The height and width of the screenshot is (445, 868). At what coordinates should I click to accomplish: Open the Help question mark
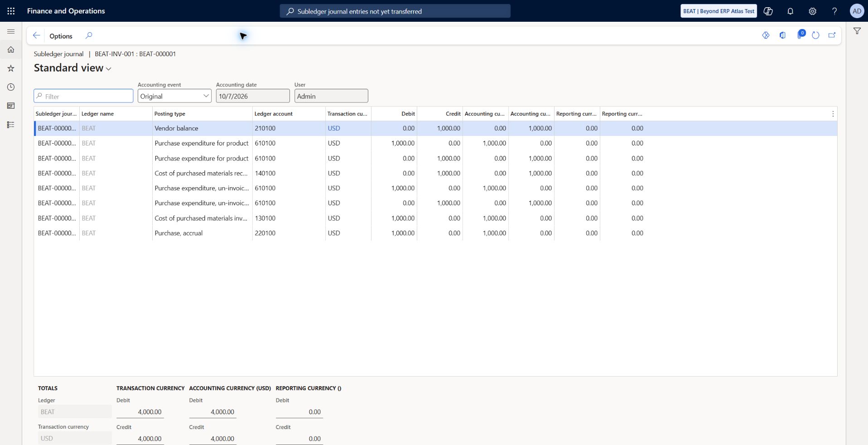coord(834,11)
